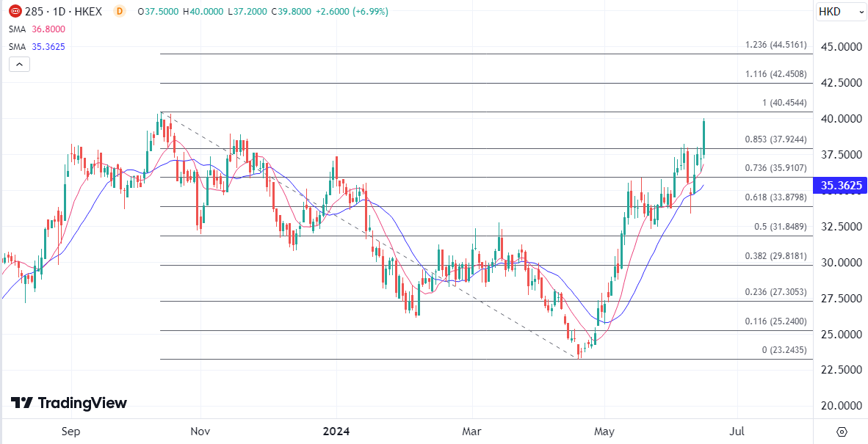Click the blue 35.3625 price label

point(840,185)
